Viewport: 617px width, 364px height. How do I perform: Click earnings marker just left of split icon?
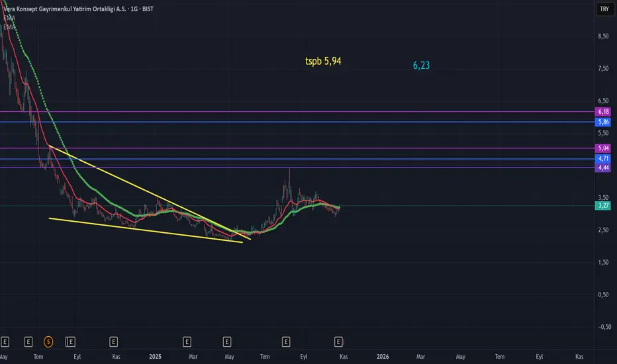28,342
